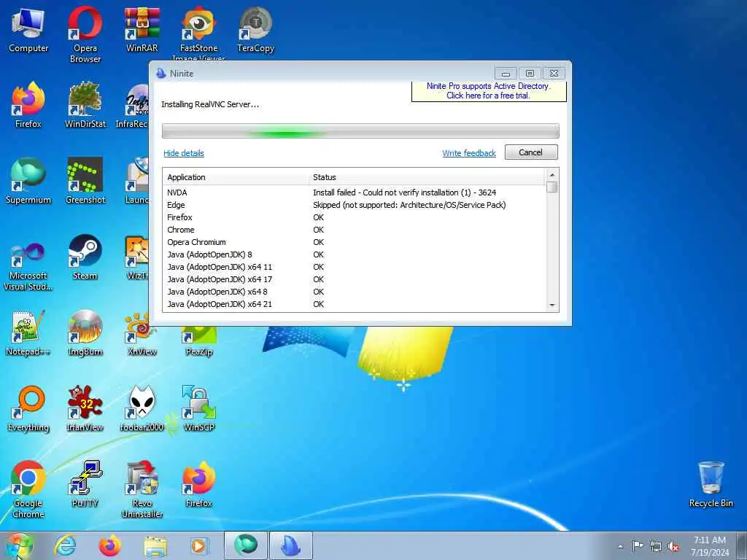Open Firefox shortcut beside Revo Uninstaller

[x=199, y=484]
